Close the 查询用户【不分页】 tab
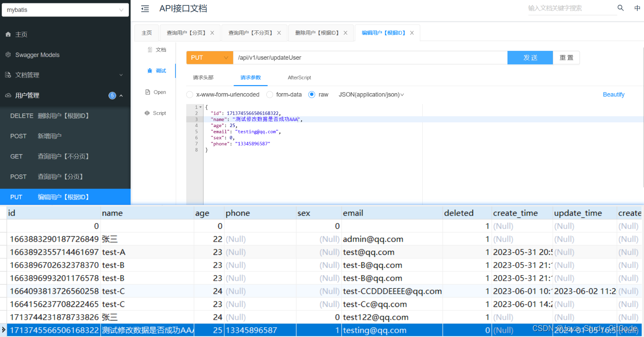 click(279, 33)
